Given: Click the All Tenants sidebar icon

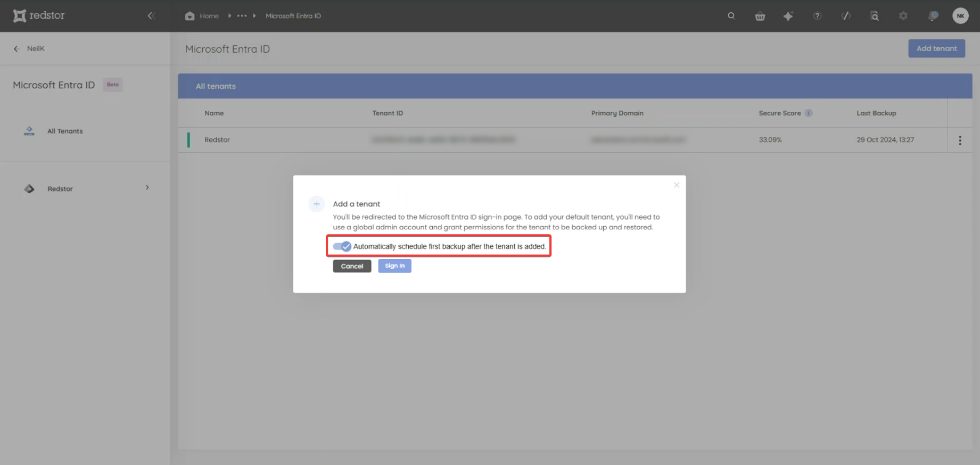Looking at the screenshot, I should coord(29,131).
